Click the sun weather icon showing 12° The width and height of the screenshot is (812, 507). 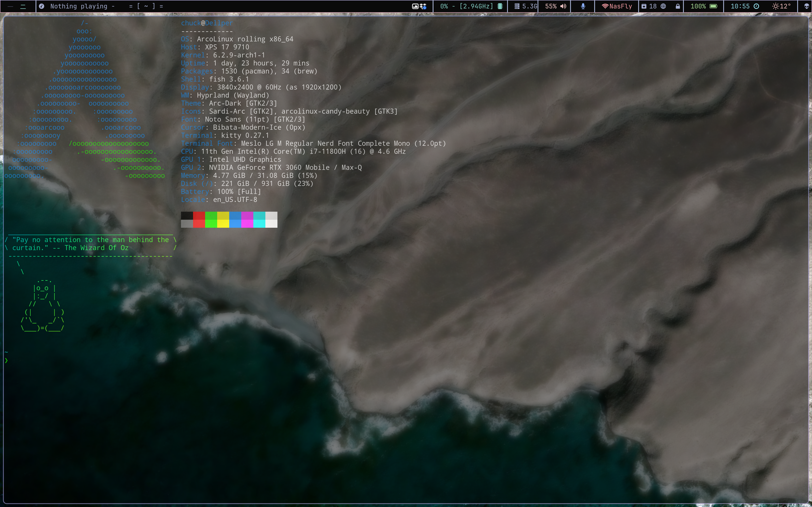(775, 6)
